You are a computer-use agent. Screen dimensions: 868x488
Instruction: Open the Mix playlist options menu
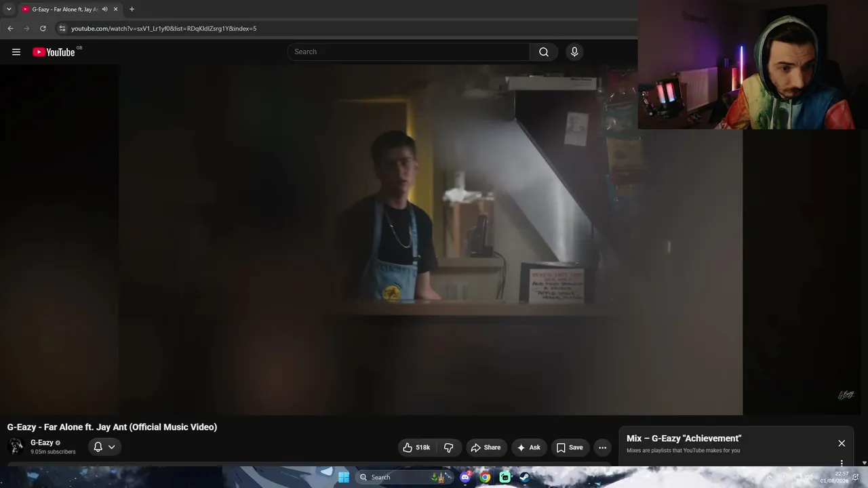click(842, 464)
